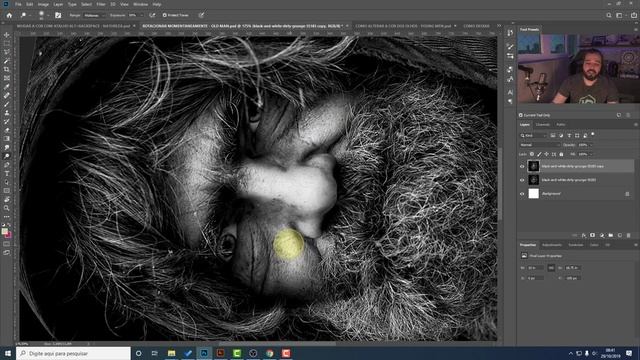Image resolution: width=640 pixels, height=360 pixels.
Task: Open the Window menu
Action: [140, 4]
